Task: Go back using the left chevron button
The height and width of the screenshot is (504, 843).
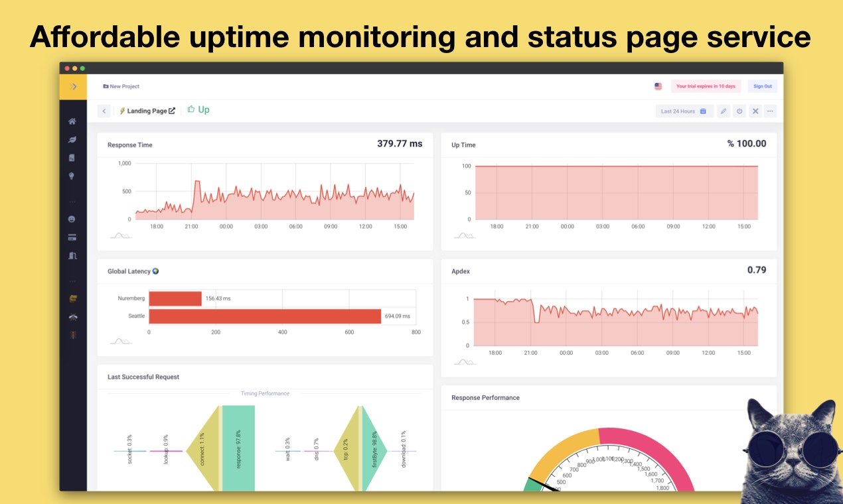Action: point(104,111)
